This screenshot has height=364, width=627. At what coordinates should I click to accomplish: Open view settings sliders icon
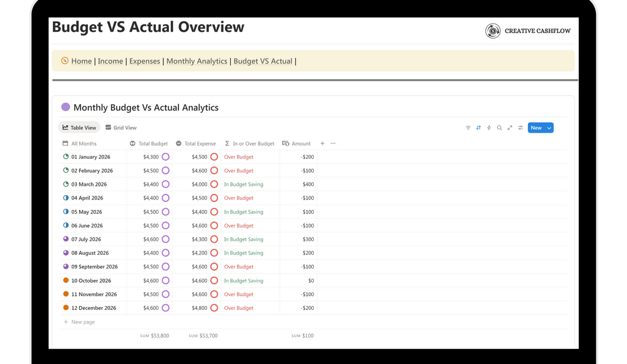(x=520, y=128)
